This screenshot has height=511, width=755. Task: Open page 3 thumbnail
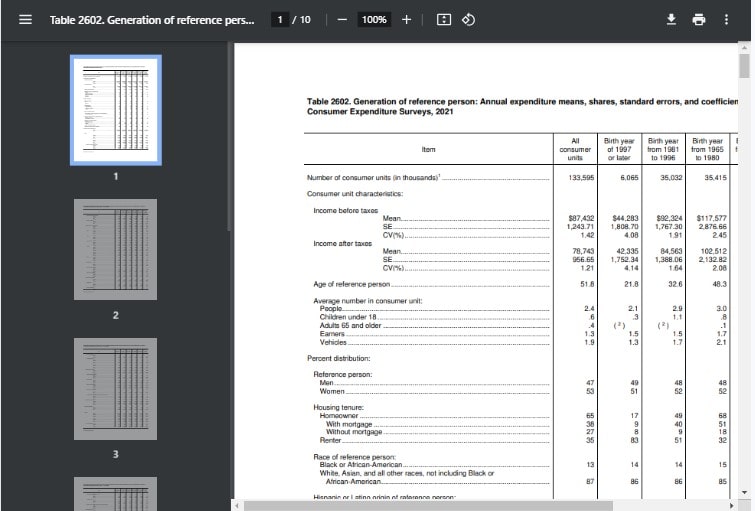(x=116, y=389)
